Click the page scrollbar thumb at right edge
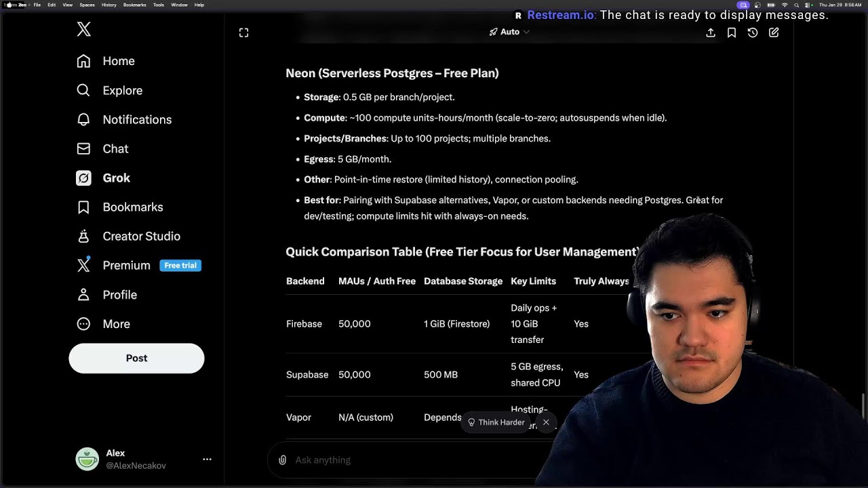 pos(864,407)
